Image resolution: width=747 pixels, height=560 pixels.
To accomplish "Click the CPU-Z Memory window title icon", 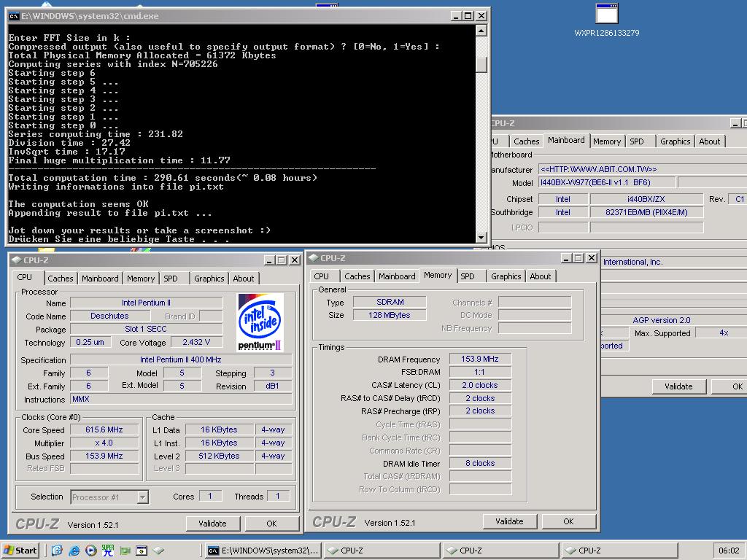I will pos(313,258).
